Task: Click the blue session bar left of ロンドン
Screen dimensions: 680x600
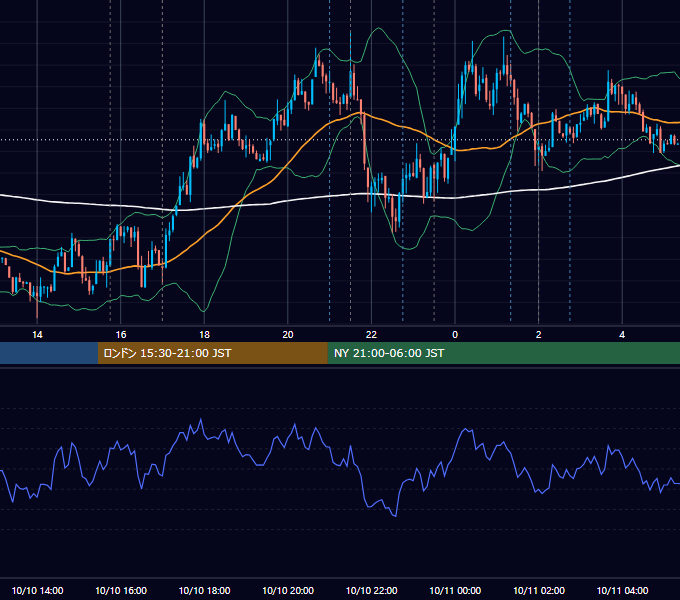Action: coord(49,353)
